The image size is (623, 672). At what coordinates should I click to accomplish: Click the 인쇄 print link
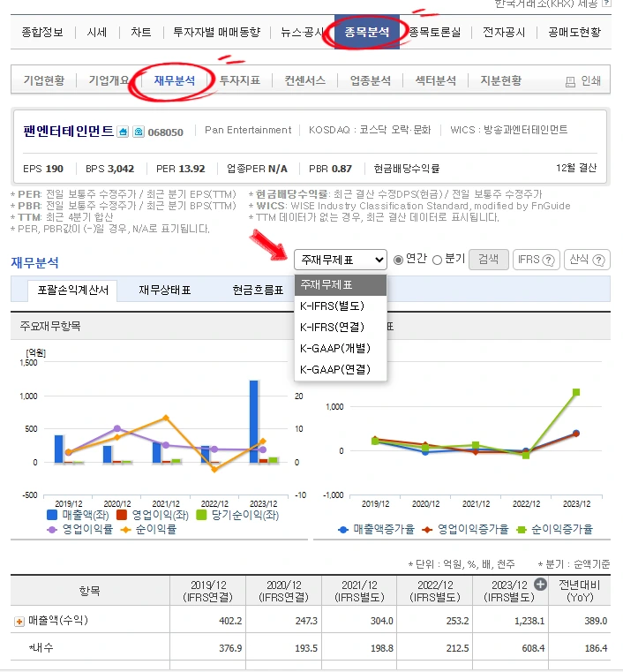(591, 81)
